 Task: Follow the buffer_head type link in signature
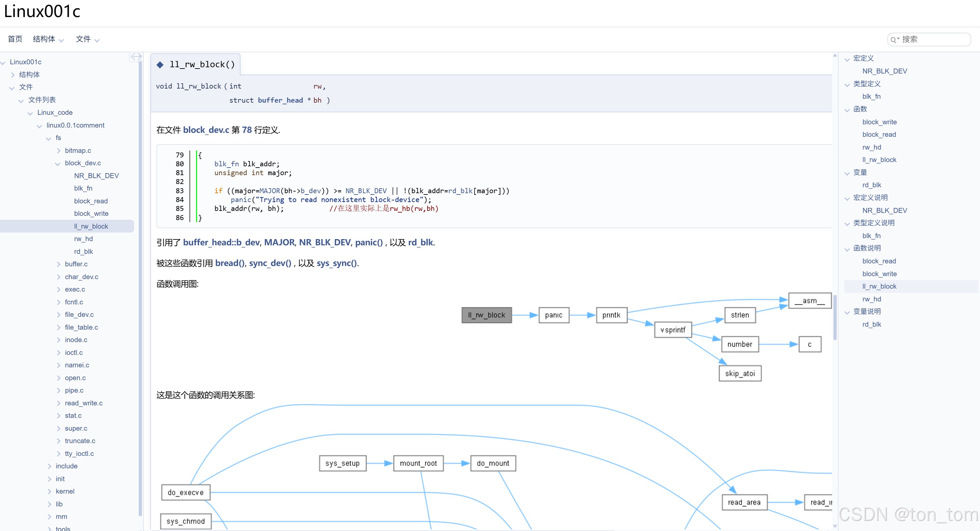280,100
